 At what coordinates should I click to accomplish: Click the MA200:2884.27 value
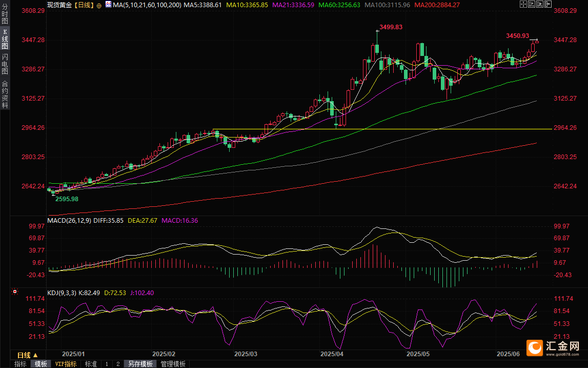tap(437, 5)
